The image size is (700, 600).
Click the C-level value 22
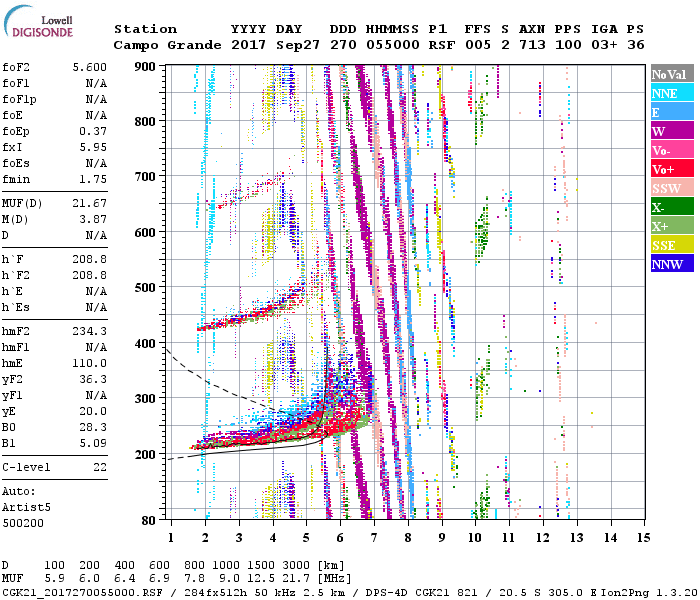coord(98,467)
